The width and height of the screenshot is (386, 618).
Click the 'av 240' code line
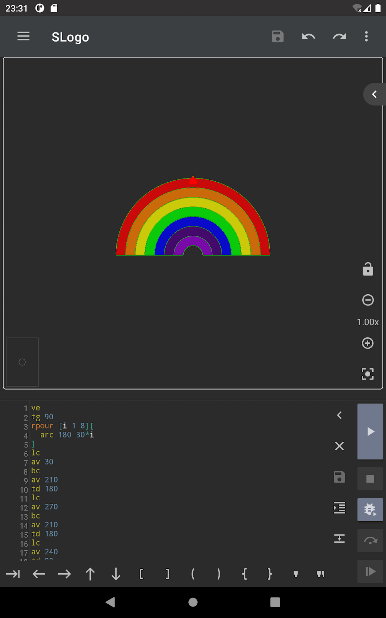(45, 552)
